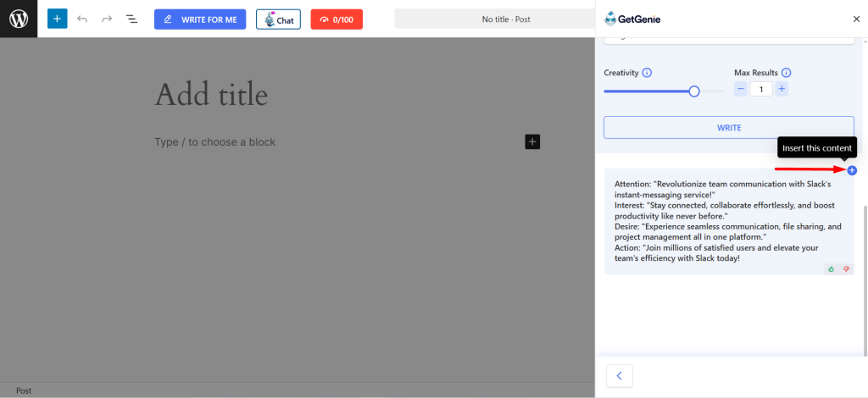
Task: Click the Post breadcrumb in the status bar
Action: pyautogui.click(x=23, y=390)
